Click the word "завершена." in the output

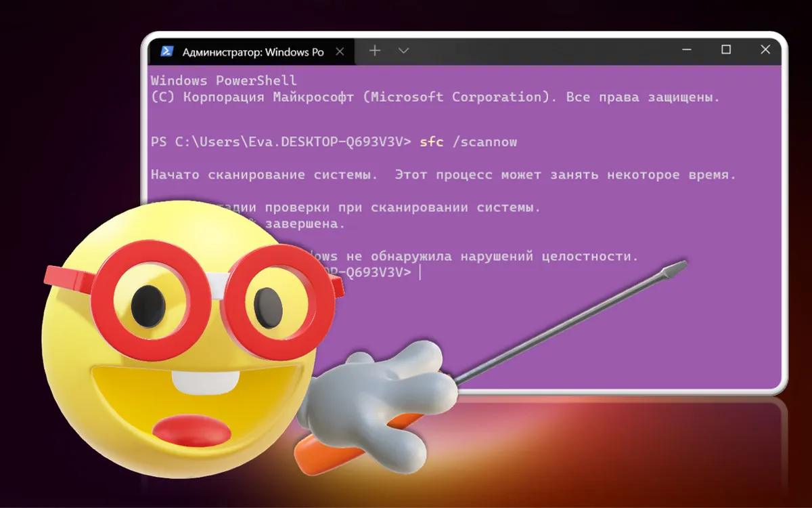304,224
